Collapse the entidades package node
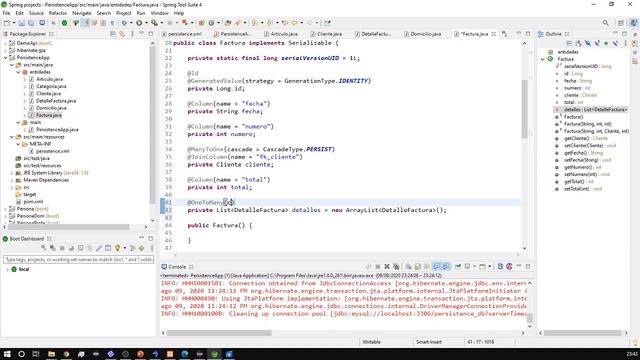640x360 pixels. [18, 72]
